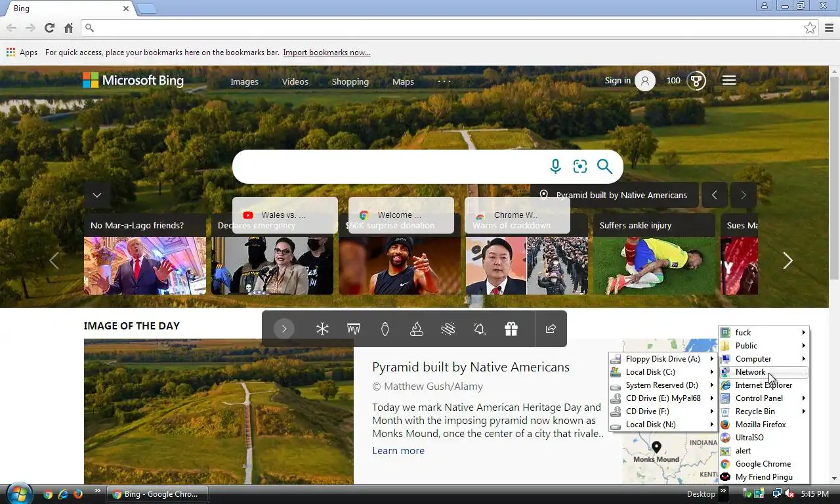Click the Bing - Google Chrome taskbar button
The image size is (840, 504).
[x=158, y=494]
